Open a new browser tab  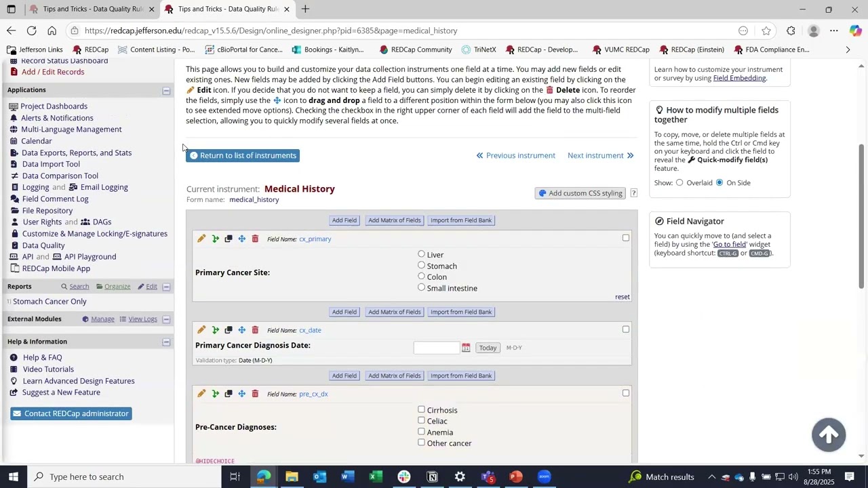[306, 9]
